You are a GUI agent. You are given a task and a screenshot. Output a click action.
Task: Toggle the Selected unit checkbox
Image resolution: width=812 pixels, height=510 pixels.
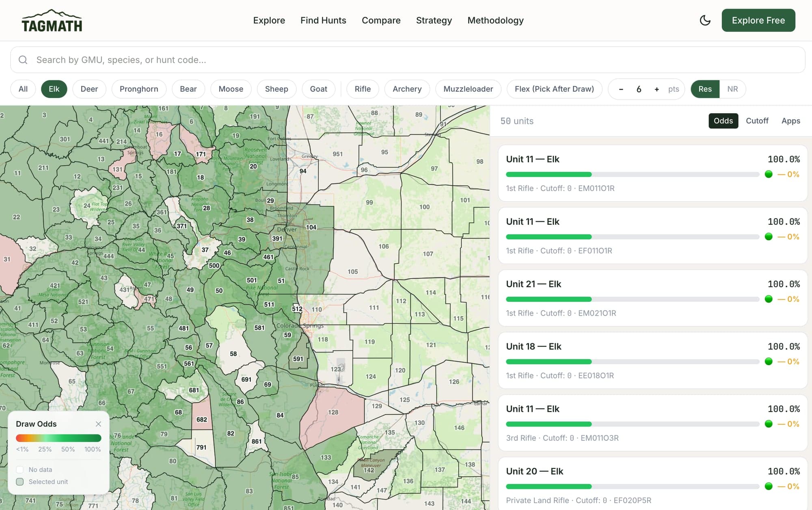[19, 482]
